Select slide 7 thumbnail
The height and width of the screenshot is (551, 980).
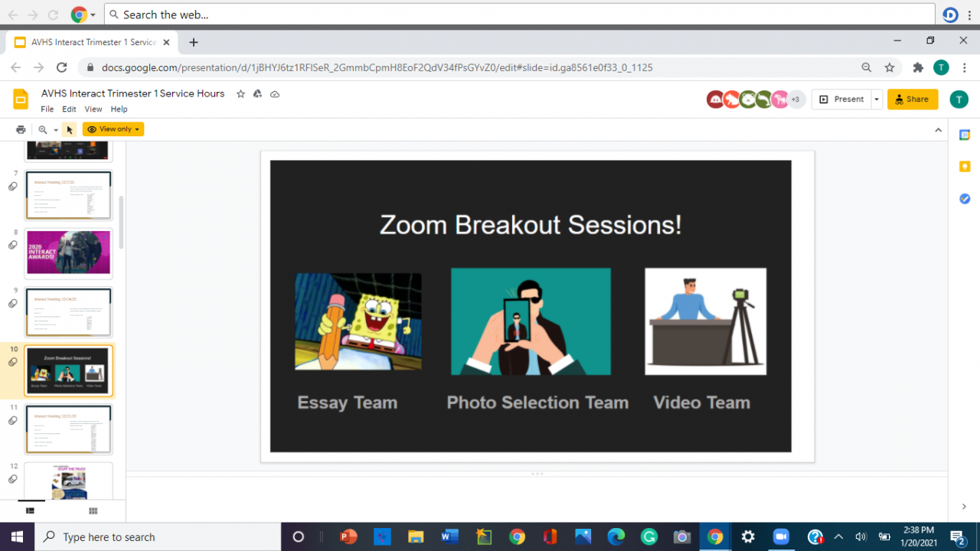[68, 195]
